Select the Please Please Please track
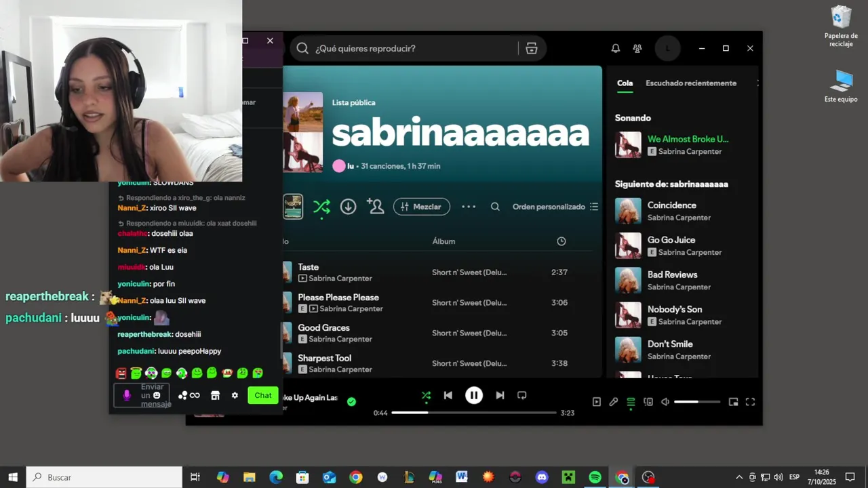 pyautogui.click(x=439, y=302)
